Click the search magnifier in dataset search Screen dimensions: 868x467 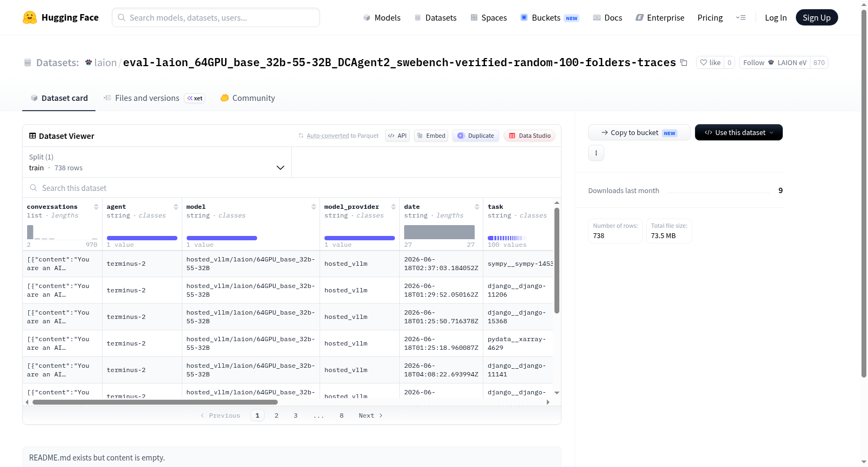tap(34, 188)
